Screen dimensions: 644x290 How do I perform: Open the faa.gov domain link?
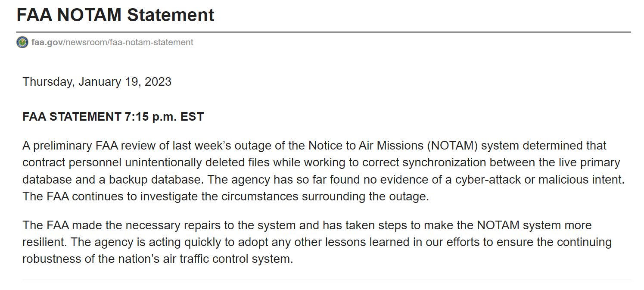(x=47, y=42)
